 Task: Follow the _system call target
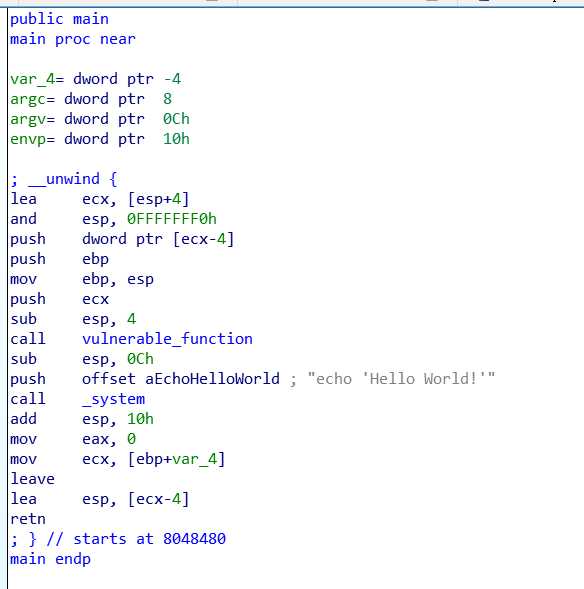113,399
